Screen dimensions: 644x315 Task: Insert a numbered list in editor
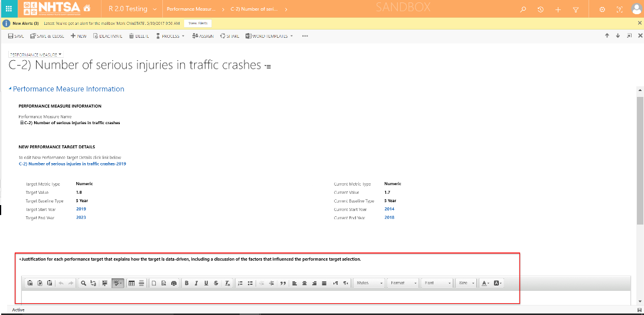240,283
